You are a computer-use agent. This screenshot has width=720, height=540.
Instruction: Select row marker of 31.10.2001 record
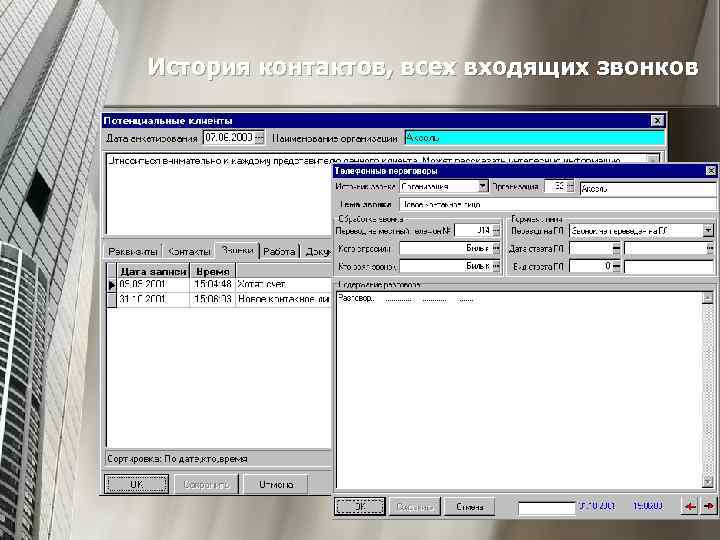[112, 299]
